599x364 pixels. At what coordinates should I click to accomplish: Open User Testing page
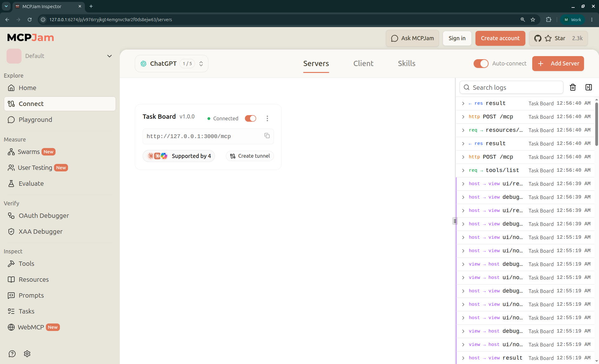coord(60,168)
